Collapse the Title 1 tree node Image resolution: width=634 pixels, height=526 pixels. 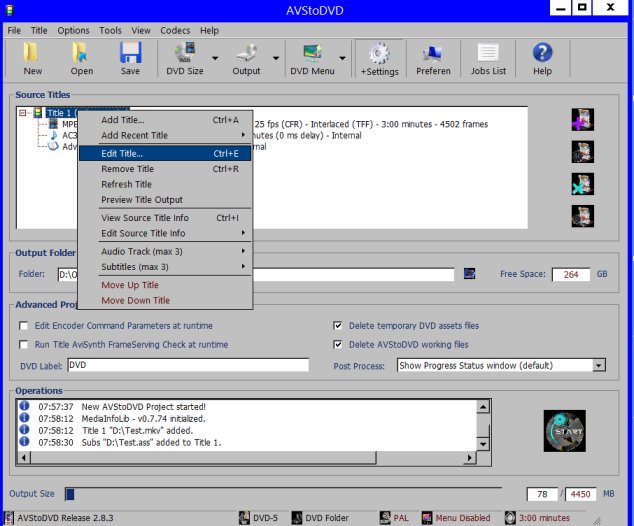(23, 113)
